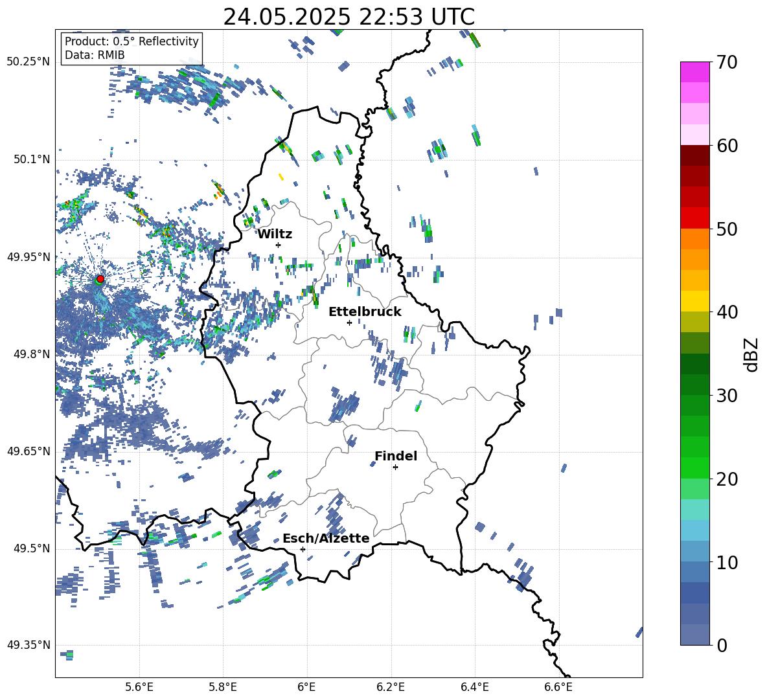Screen dimensions: 767x700
Task: Click the Findel city label
Action: pos(396,456)
